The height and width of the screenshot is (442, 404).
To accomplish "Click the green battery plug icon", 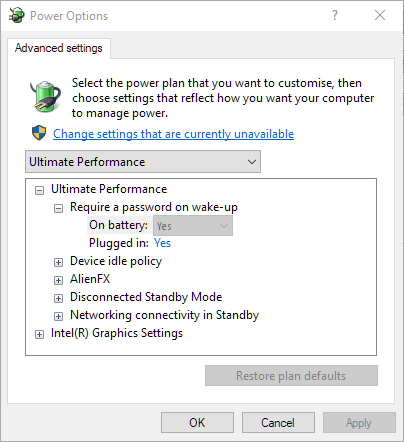I will tap(45, 96).
